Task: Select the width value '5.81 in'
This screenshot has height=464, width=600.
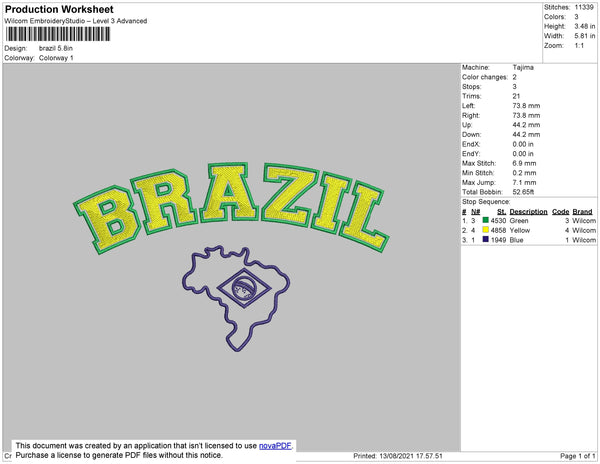Action: (x=585, y=36)
